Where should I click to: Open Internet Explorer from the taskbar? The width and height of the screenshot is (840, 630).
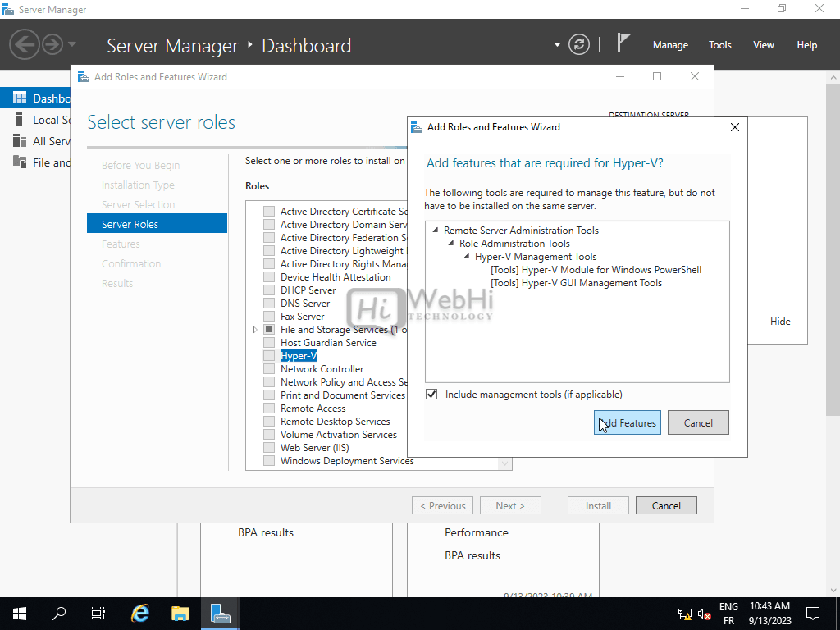pos(140,613)
